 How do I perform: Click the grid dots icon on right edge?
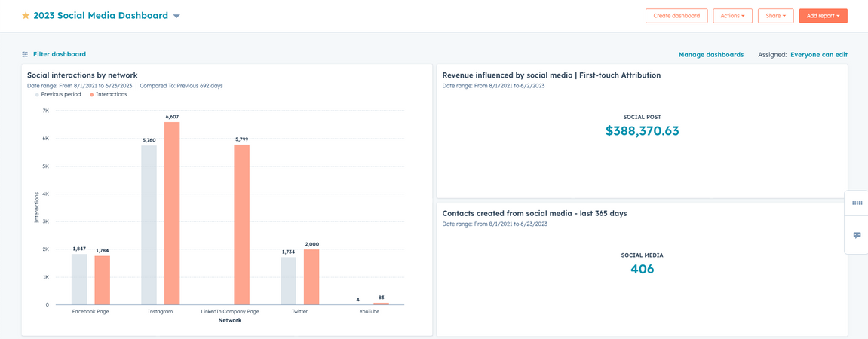click(857, 203)
